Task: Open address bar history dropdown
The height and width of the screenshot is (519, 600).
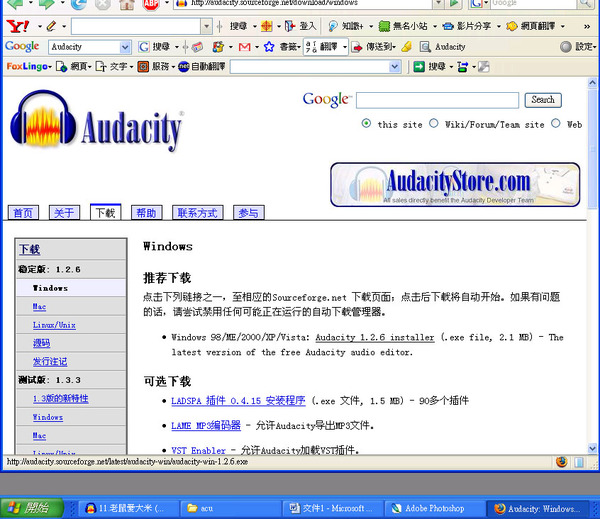Action: tap(439, 3)
